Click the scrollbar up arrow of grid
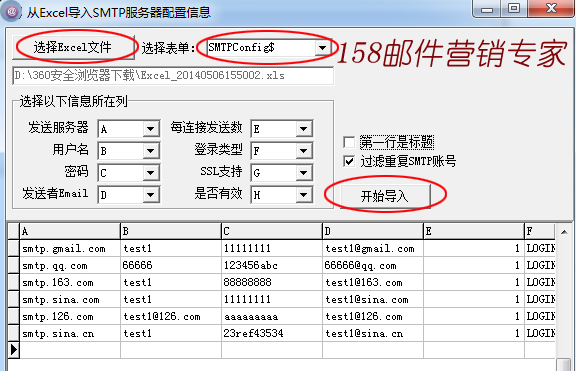Screen dimensions: 576x371 (x=564, y=232)
